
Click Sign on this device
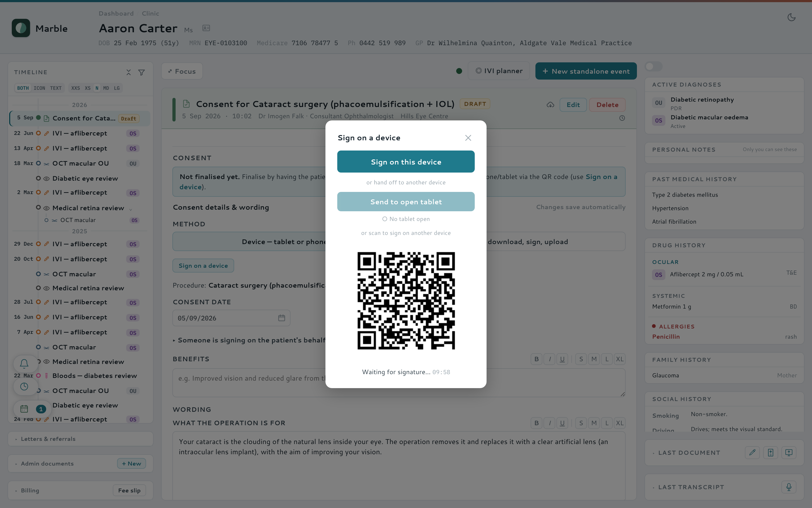pyautogui.click(x=406, y=162)
